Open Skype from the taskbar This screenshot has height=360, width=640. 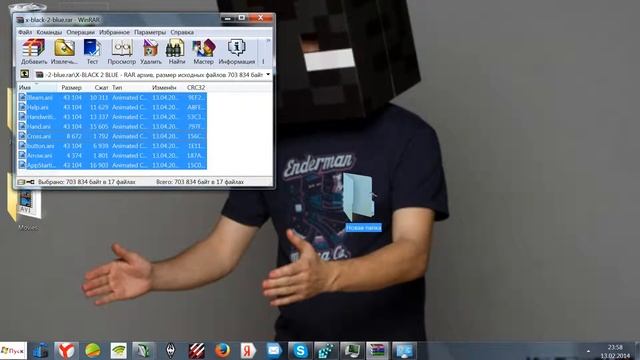[300, 351]
